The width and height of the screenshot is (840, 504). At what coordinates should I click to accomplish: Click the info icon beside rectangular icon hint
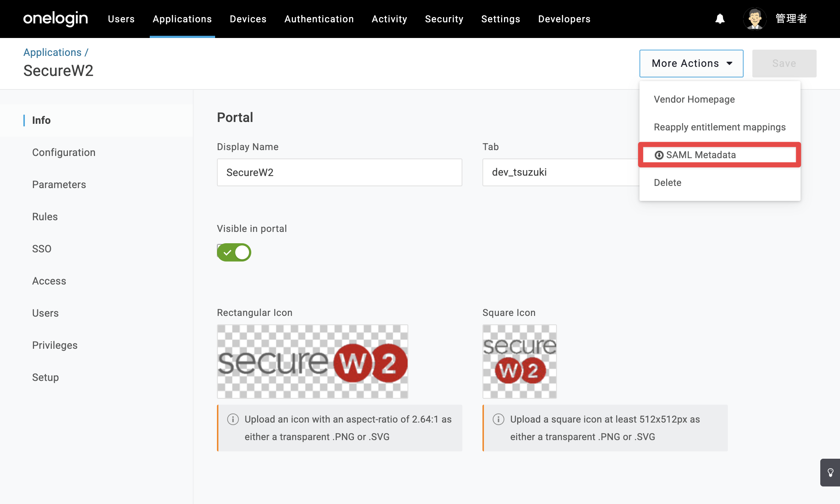tap(233, 419)
